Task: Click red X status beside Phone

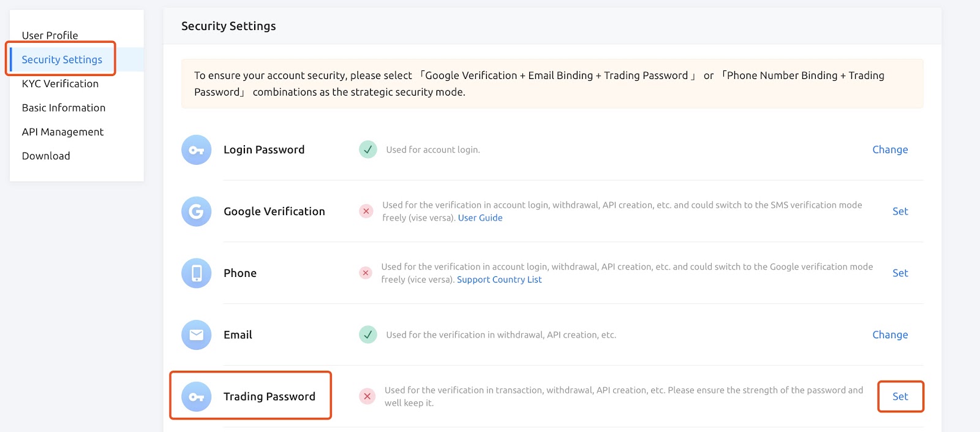Action: point(366,273)
